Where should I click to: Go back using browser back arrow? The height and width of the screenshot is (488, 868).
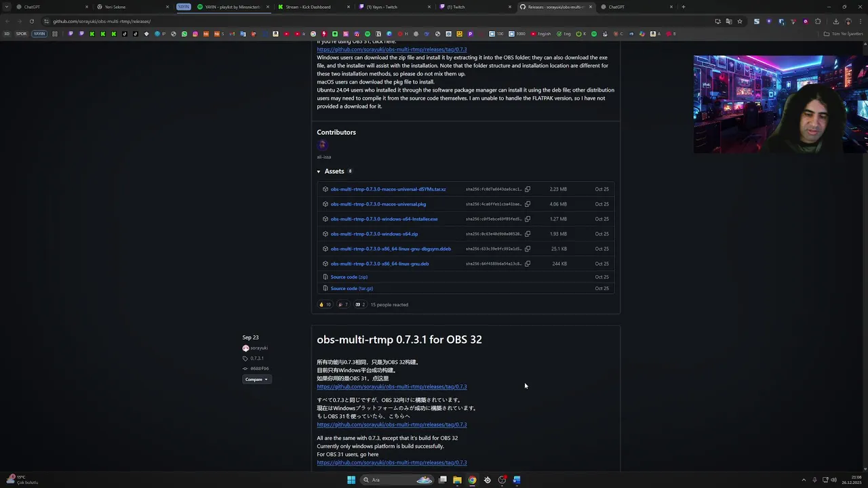[7, 21]
